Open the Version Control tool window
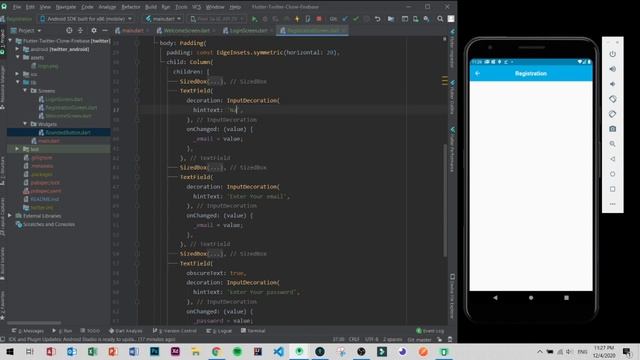This screenshot has height=360, width=640. coord(174,331)
